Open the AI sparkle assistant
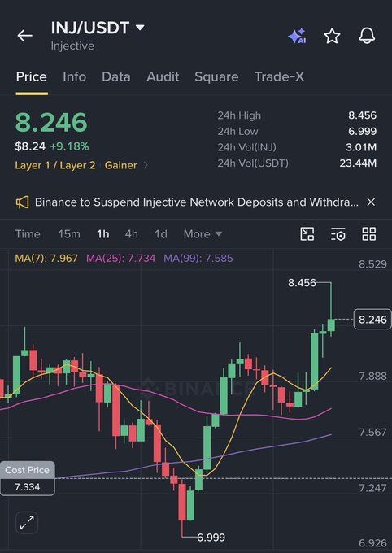 (297, 36)
